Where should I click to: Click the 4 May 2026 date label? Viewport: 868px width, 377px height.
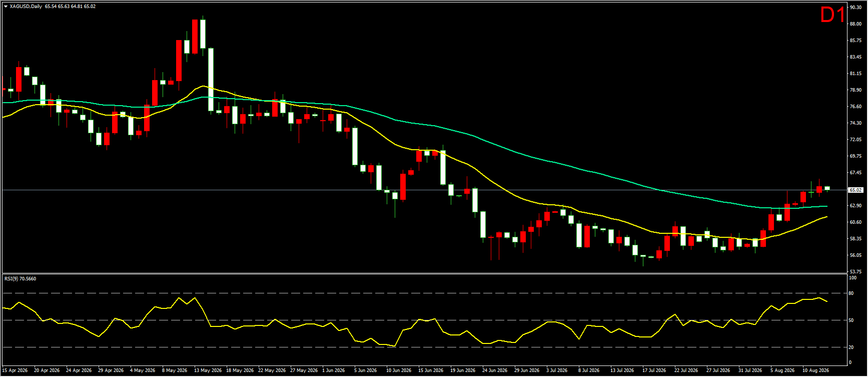143,371
